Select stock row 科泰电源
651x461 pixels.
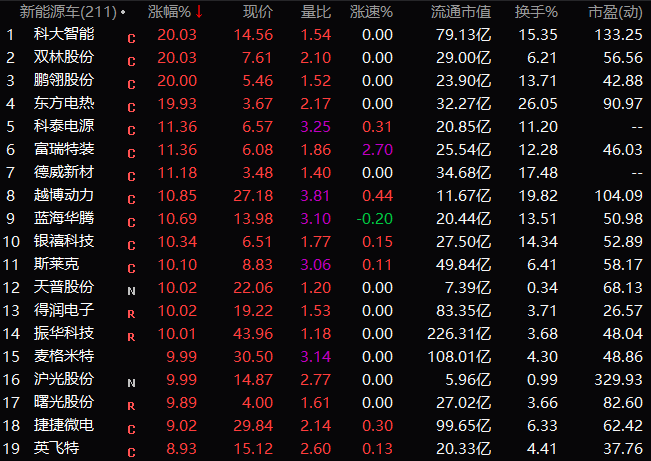coord(326,127)
